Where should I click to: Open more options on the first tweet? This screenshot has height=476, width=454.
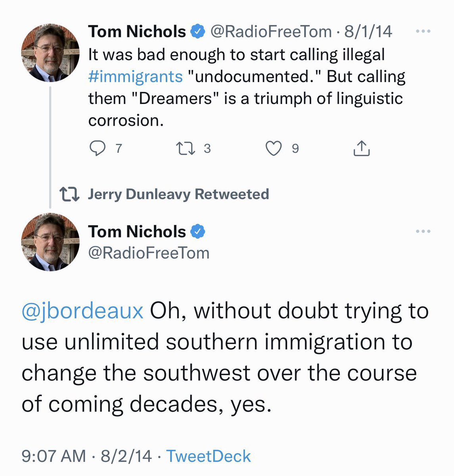423,31
